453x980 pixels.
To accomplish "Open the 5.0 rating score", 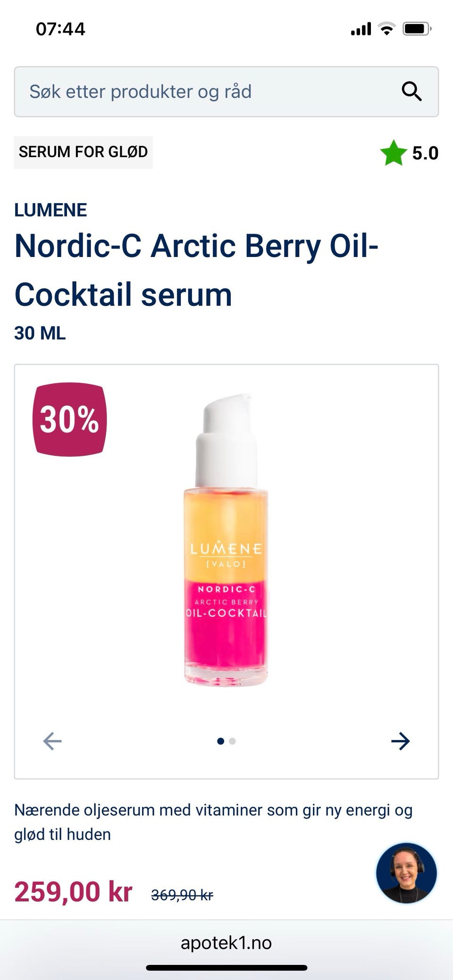I will (x=425, y=153).
